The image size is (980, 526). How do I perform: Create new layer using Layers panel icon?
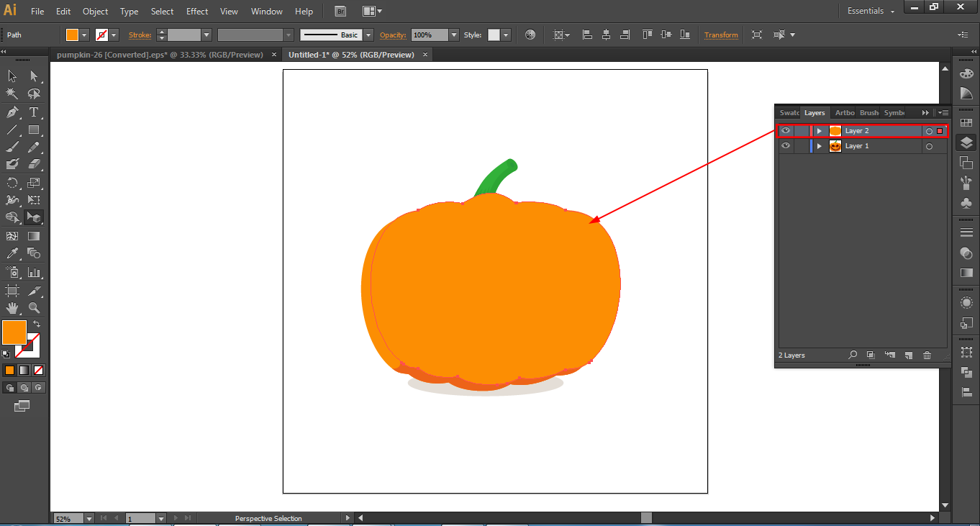coord(909,355)
